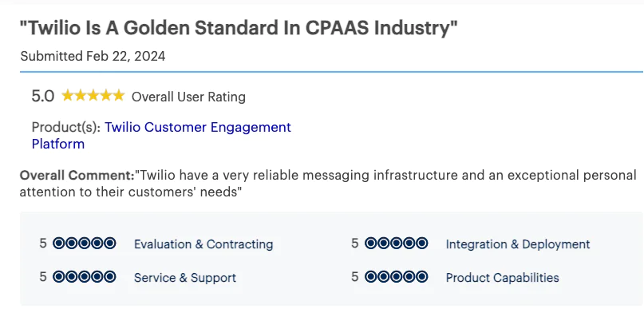644x313 pixels.
Task: Open the Twilio Customer Engagement Platform link
Action: tap(161, 136)
